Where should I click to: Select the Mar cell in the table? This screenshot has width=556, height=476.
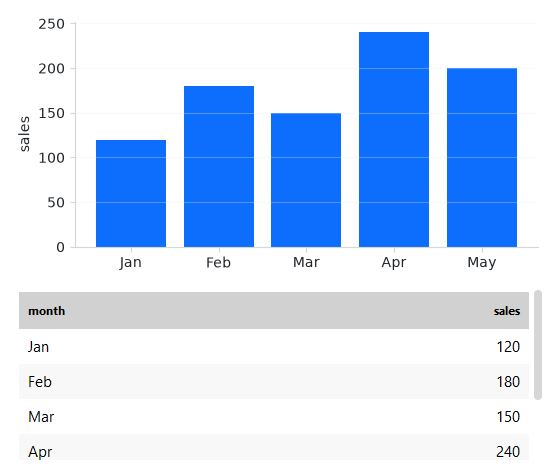click(41, 417)
